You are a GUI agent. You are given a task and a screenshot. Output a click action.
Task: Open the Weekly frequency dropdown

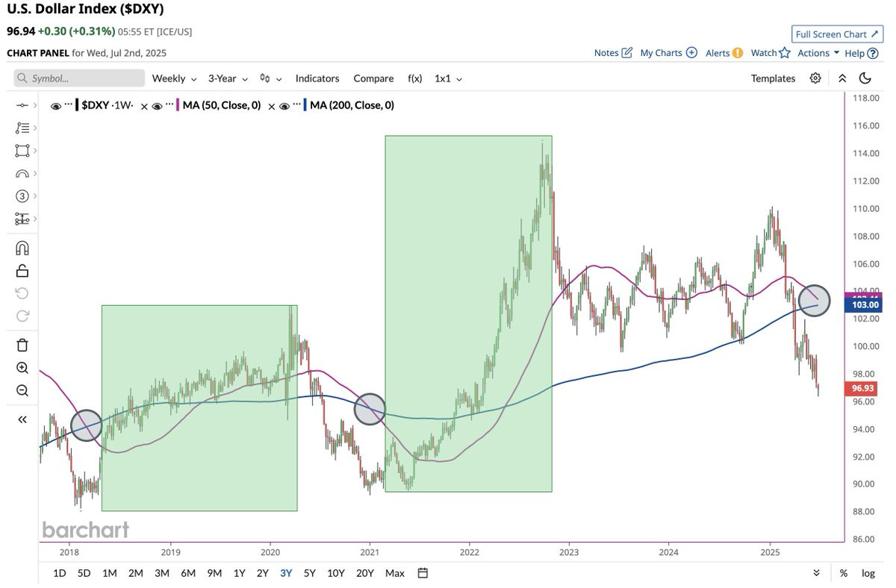coord(175,78)
